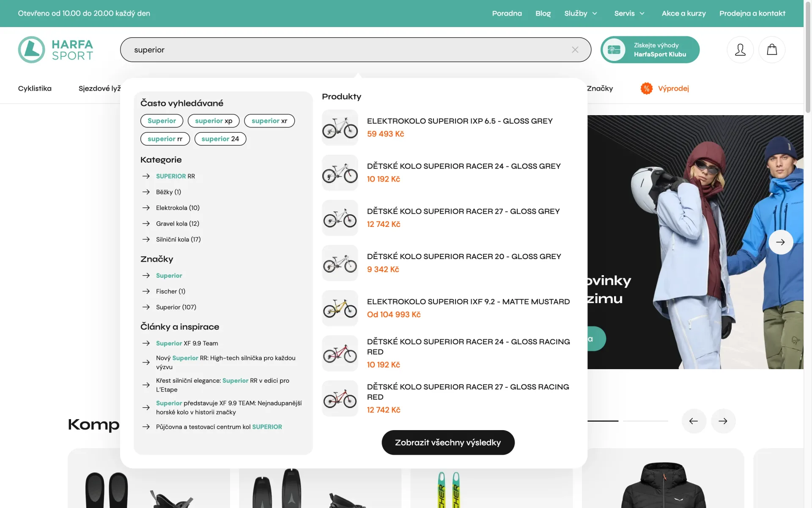This screenshot has height=508, width=812.
Task: Click the Harfa Sport logo
Action: [55, 50]
